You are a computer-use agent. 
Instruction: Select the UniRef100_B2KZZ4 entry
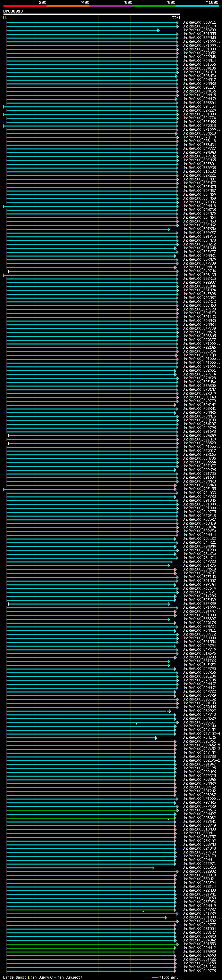[x=199, y=118]
